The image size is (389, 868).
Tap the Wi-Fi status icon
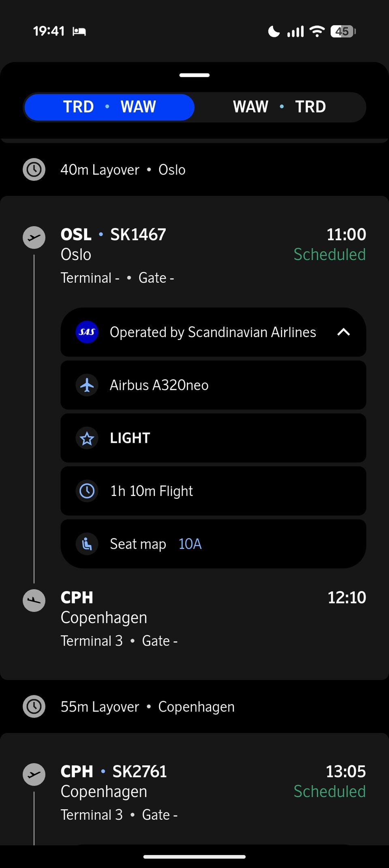(317, 31)
